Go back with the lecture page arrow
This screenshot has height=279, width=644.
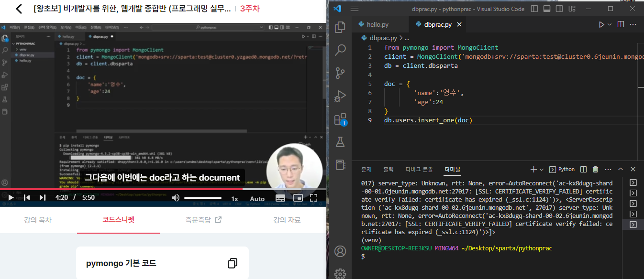(x=19, y=9)
